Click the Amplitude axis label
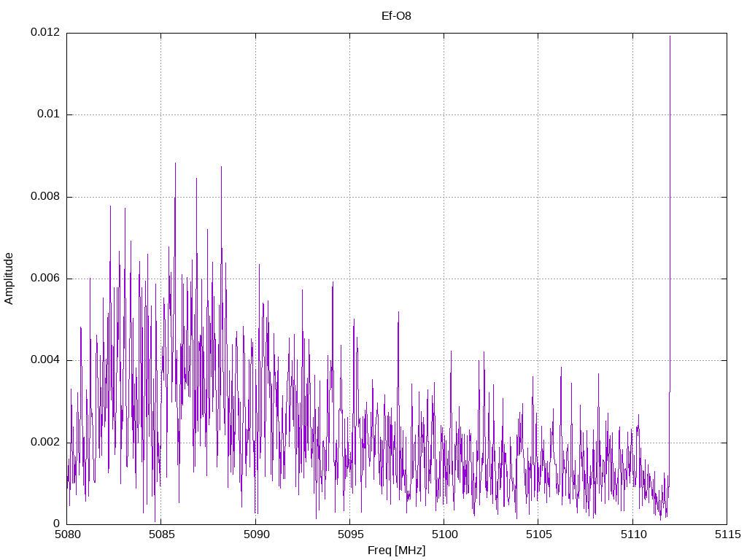 [x=9, y=279]
